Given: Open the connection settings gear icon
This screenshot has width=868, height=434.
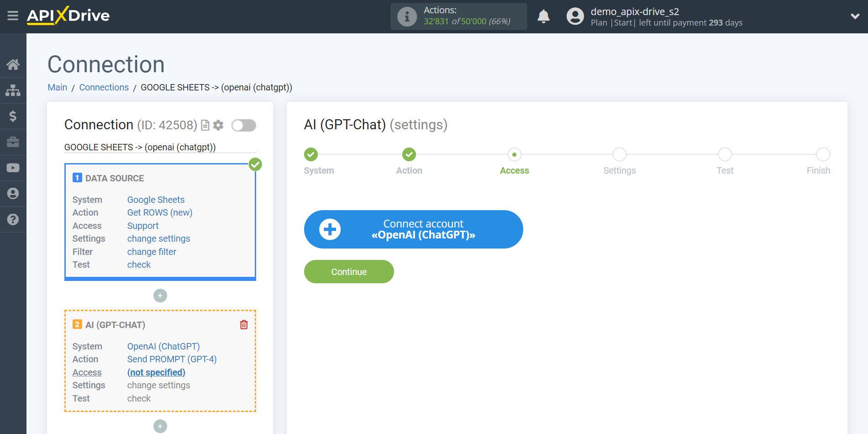Looking at the screenshot, I should pyautogui.click(x=218, y=125).
